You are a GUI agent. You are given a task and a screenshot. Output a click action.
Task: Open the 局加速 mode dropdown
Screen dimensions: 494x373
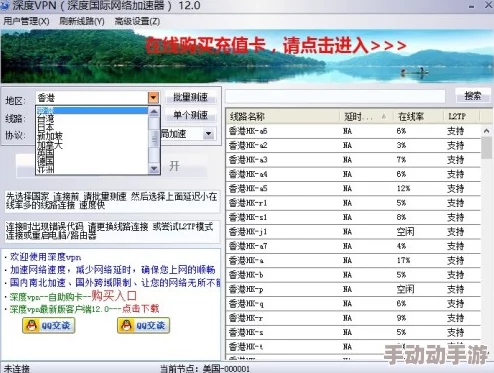tap(208, 134)
